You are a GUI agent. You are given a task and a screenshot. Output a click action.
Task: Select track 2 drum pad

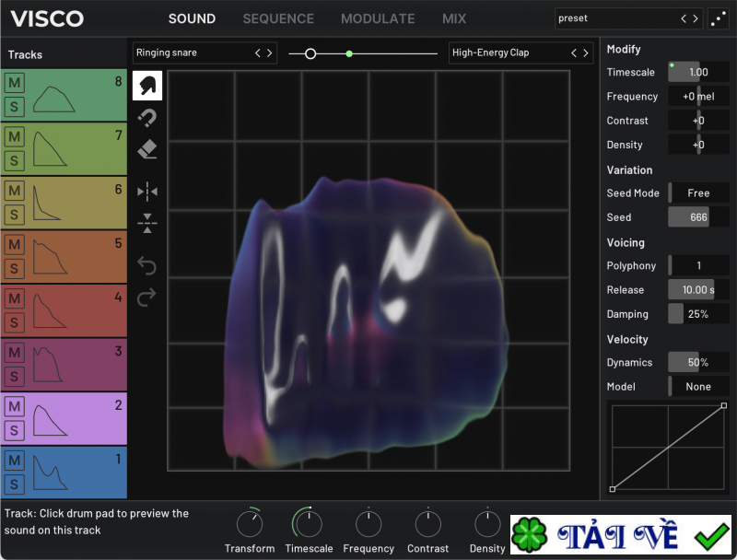[78, 419]
